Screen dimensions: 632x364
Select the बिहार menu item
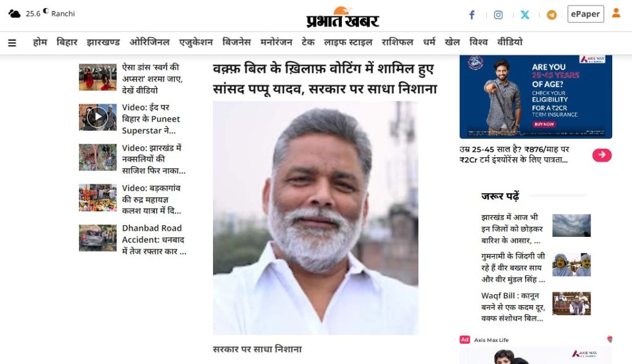click(67, 43)
